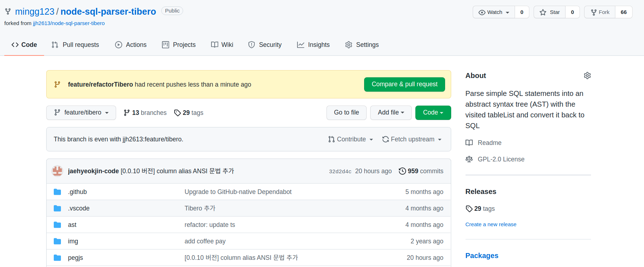Open commit 'refactor: update ts'
Screen dimensions: 644x267
coord(210,225)
